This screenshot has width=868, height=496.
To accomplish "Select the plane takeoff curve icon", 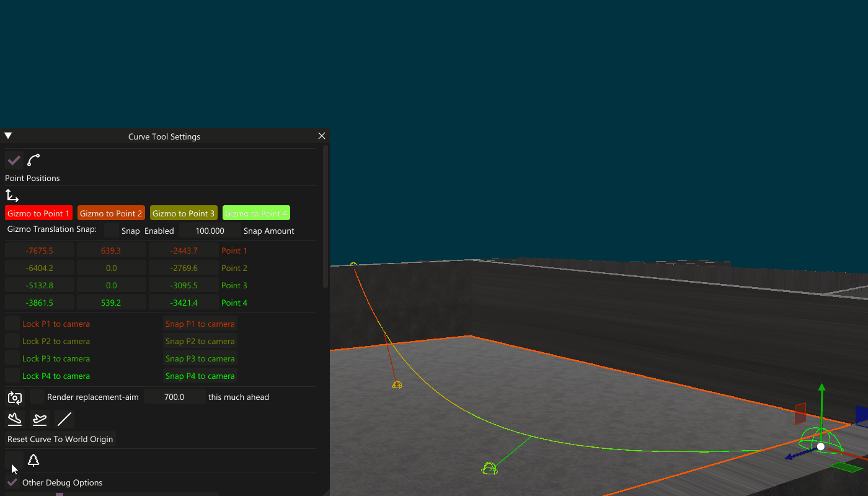I will (39, 419).
